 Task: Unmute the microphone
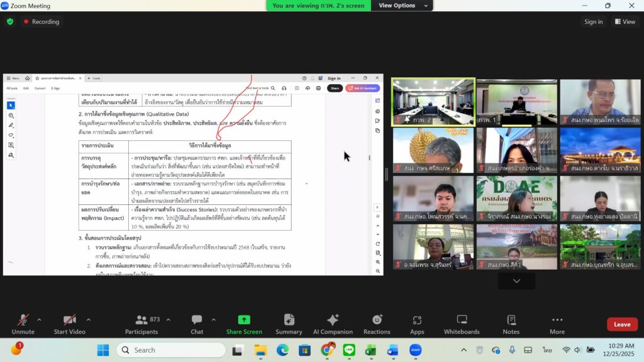pos(23,324)
